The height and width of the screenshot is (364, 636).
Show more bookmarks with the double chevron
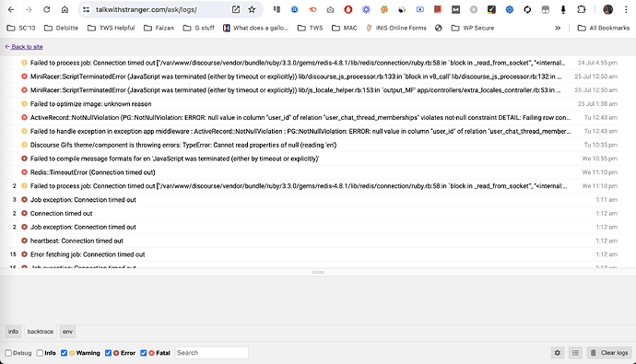tap(558, 28)
